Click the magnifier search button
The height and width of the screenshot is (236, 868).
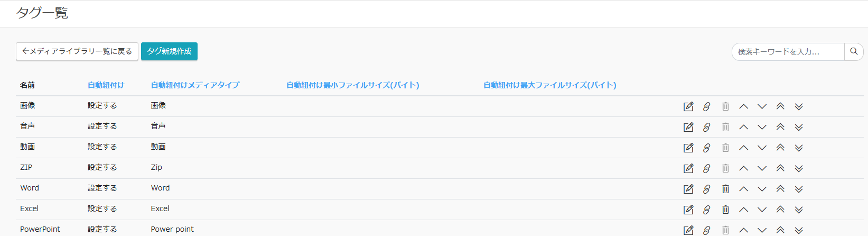854,51
